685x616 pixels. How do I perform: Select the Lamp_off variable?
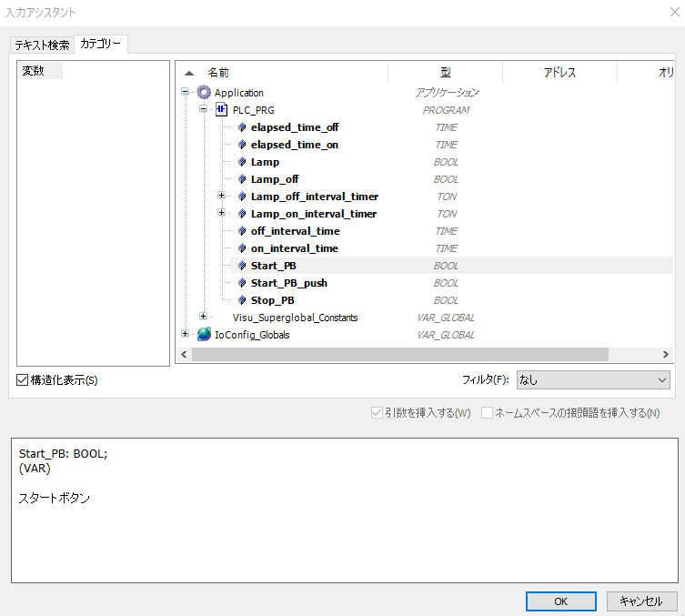(x=275, y=179)
